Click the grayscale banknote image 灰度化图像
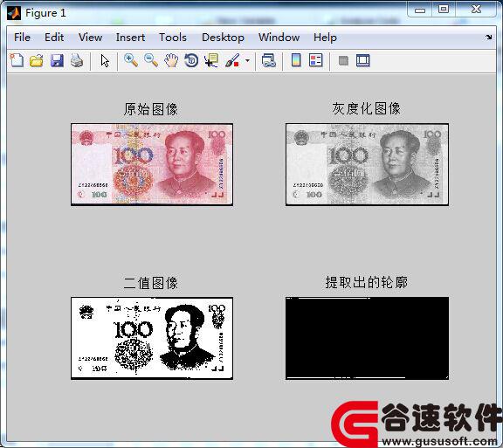Viewport: 503px width, 448px height. 367,164
